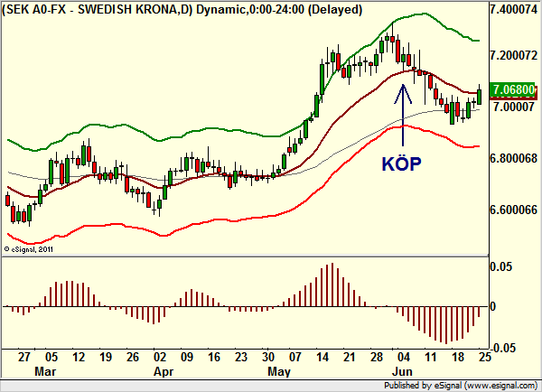
Task: Select the KÖP annotation text
Action: click(401, 163)
